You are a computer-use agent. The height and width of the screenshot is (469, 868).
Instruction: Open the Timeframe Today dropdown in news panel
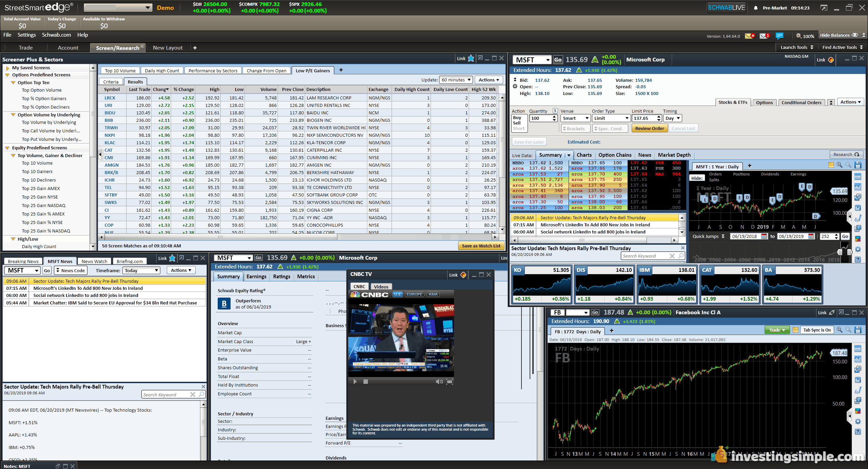[141, 270]
